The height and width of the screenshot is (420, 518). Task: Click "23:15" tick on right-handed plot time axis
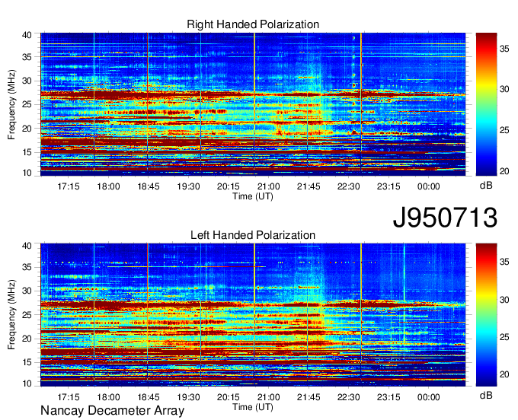pyautogui.click(x=388, y=186)
